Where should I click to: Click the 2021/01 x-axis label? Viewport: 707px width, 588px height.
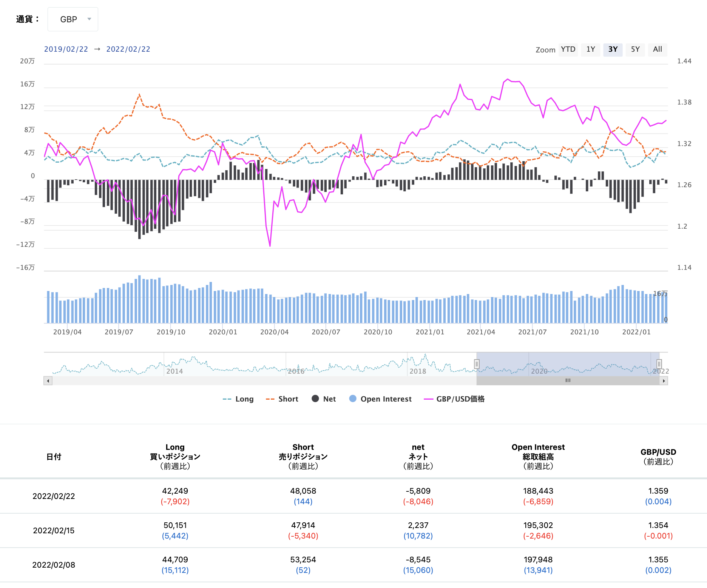point(430,332)
